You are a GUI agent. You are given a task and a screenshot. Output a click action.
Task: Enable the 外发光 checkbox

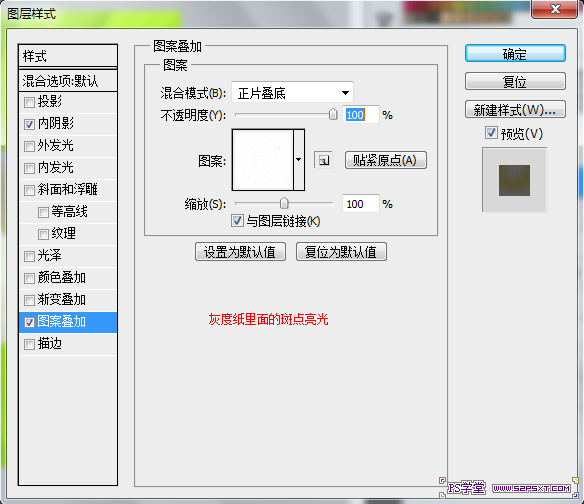tap(29, 146)
